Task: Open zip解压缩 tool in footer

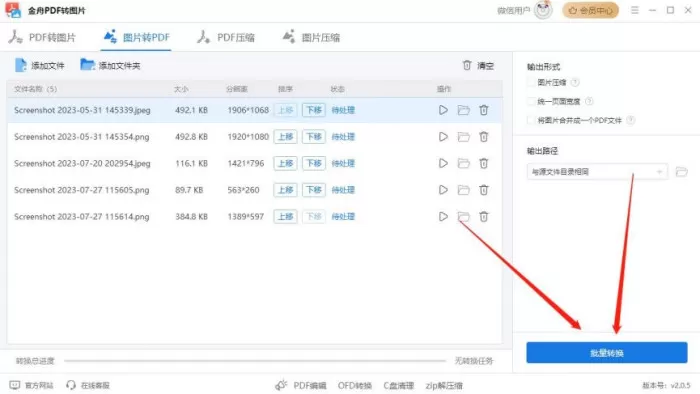Action: pyautogui.click(x=444, y=386)
